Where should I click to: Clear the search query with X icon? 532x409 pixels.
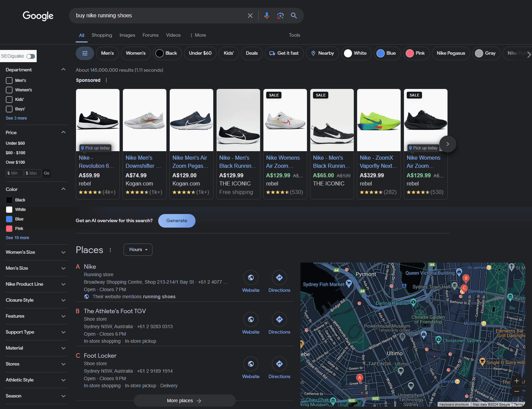(x=250, y=16)
